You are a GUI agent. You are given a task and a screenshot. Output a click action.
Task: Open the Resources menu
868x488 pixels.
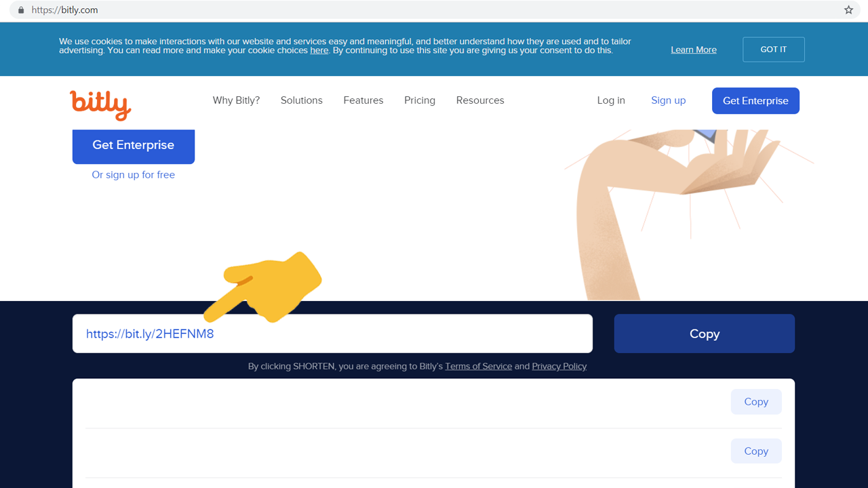[480, 100]
